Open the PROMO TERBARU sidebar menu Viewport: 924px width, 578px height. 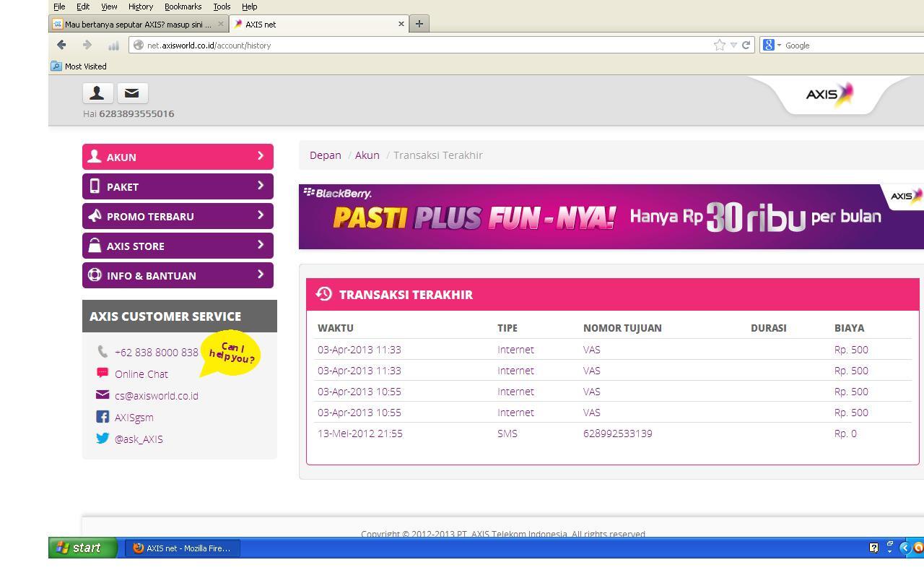178,216
